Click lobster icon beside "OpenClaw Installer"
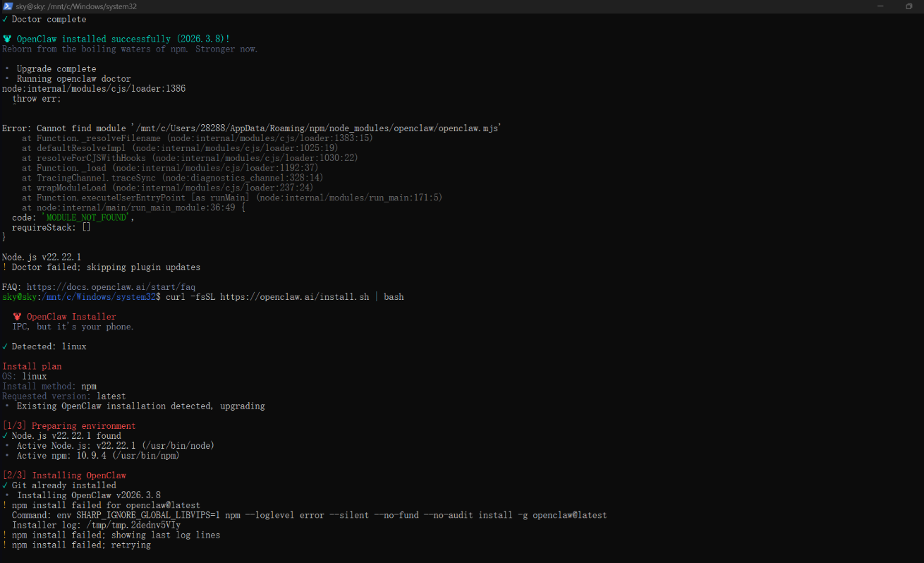The image size is (924, 563). (17, 317)
